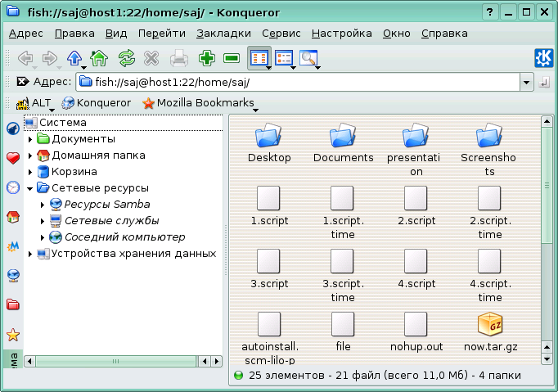Toggle the star bookmarks sidebar tab
The image size is (558, 392).
click(x=13, y=335)
